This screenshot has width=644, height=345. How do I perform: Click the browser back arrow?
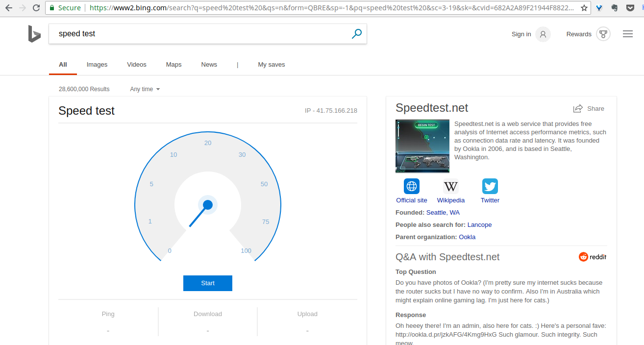tap(8, 8)
